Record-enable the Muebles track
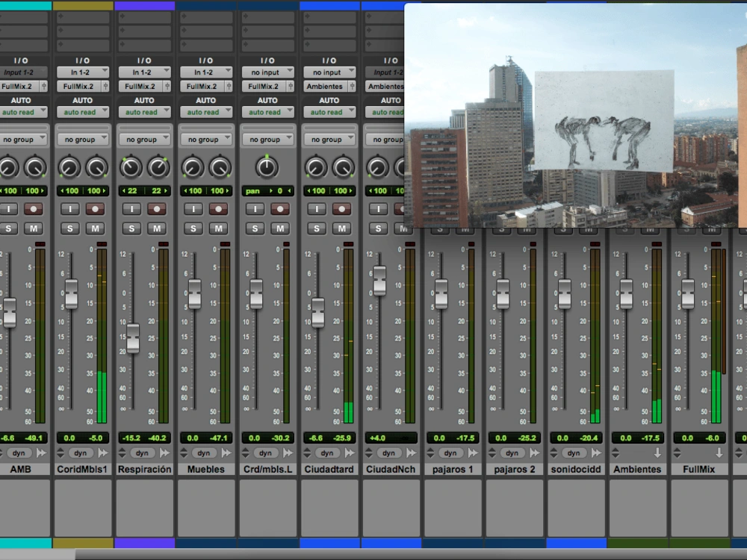Image resolution: width=747 pixels, height=560 pixels. point(218,209)
